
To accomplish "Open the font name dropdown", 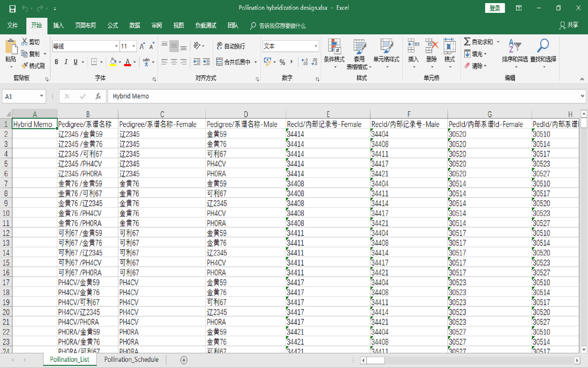I will (x=116, y=46).
